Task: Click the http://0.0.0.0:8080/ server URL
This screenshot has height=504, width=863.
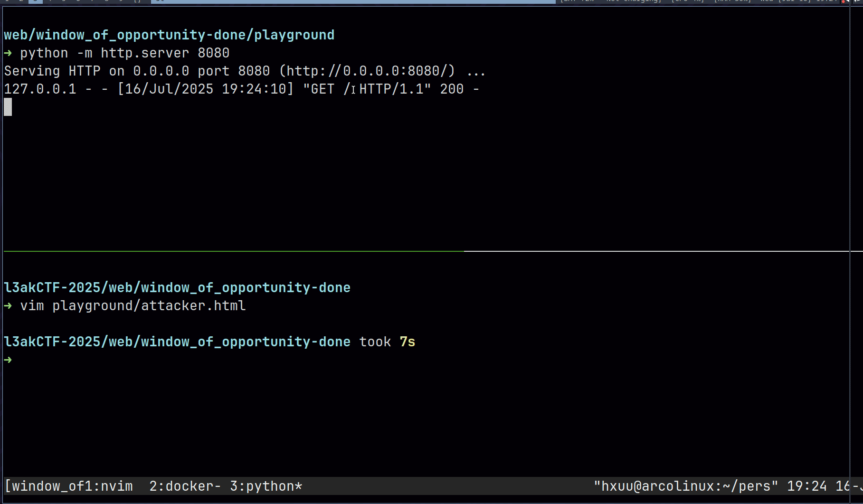Action: [367, 71]
